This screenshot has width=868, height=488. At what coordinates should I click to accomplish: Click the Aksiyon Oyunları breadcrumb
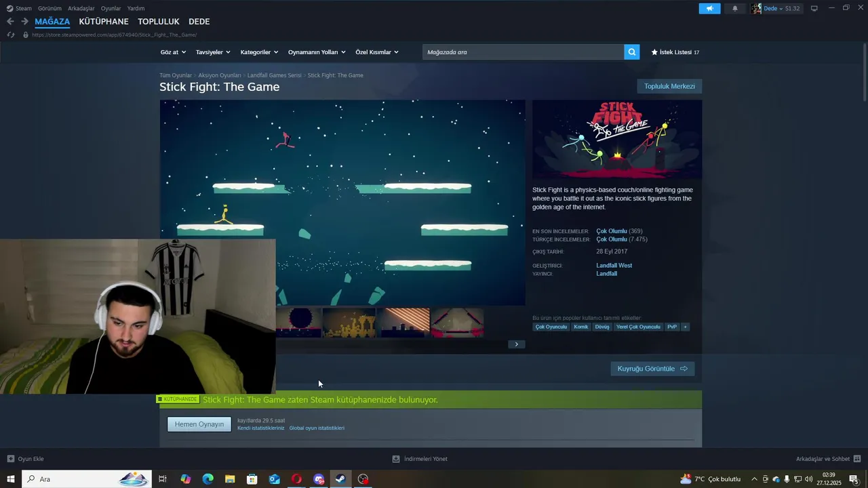[220, 75]
